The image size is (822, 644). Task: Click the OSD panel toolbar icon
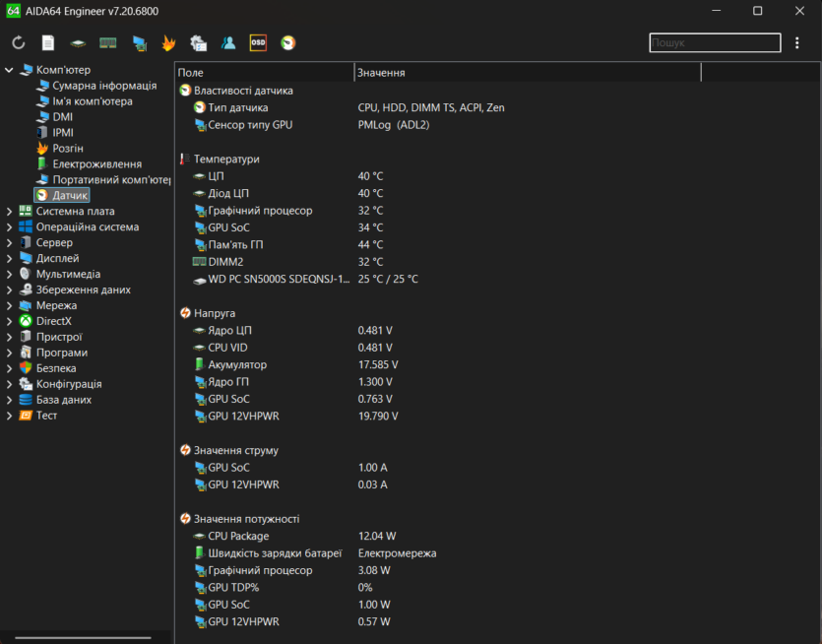point(258,43)
